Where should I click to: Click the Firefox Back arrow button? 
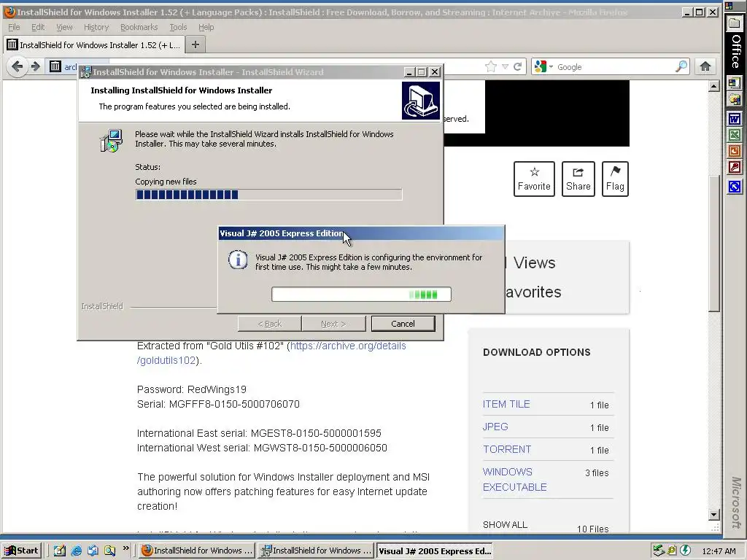pos(17,66)
